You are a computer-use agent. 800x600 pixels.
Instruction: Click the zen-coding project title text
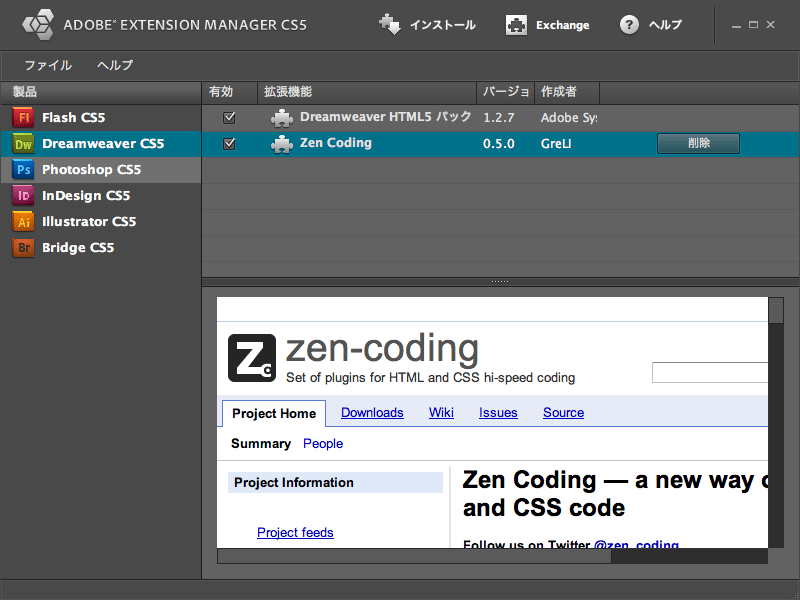pyautogui.click(x=382, y=349)
